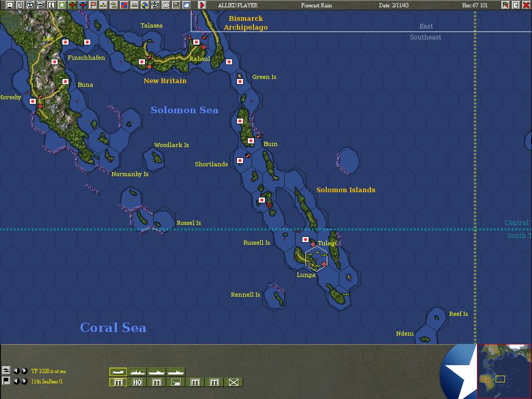Click the white star on green icon
The image size is (532, 399).
62,5
